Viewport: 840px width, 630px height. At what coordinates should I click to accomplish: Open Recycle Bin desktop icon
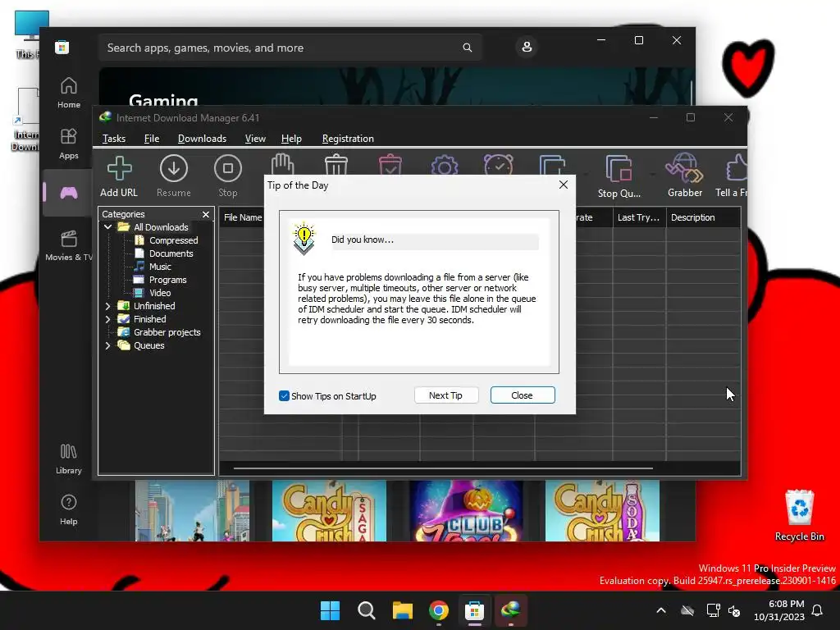point(799,515)
